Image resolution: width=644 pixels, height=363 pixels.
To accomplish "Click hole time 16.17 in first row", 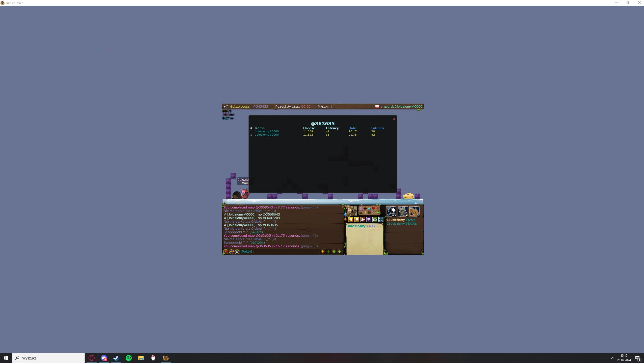I will tap(352, 131).
